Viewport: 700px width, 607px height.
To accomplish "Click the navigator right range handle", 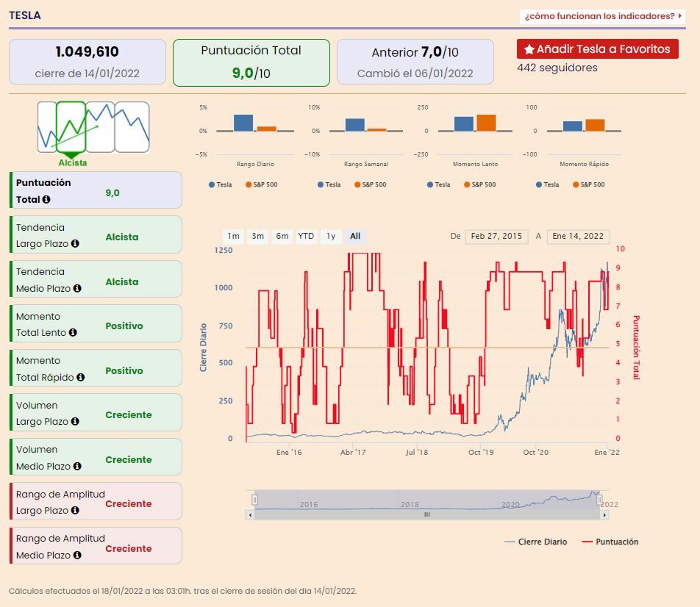I will [599, 500].
